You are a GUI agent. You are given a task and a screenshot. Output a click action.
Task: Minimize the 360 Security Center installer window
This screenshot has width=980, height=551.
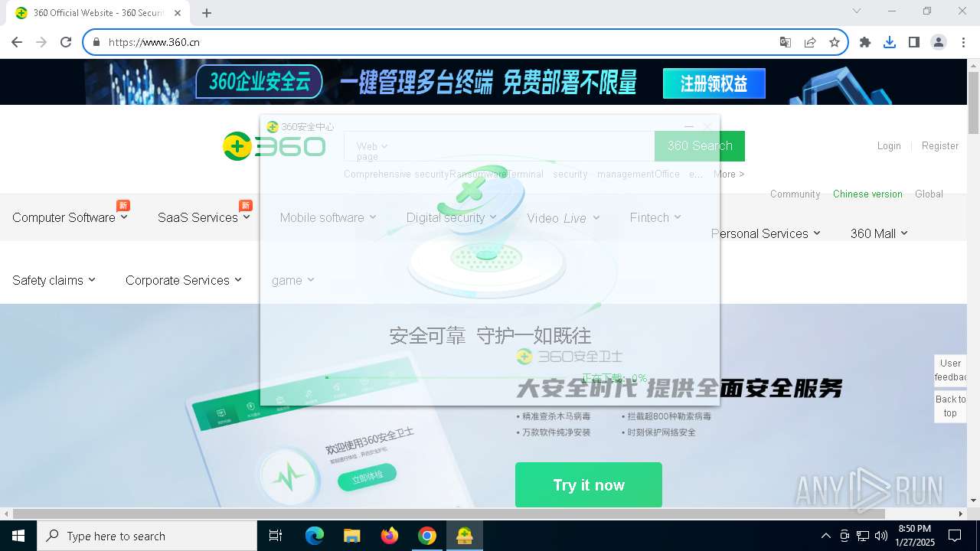pyautogui.click(x=688, y=126)
